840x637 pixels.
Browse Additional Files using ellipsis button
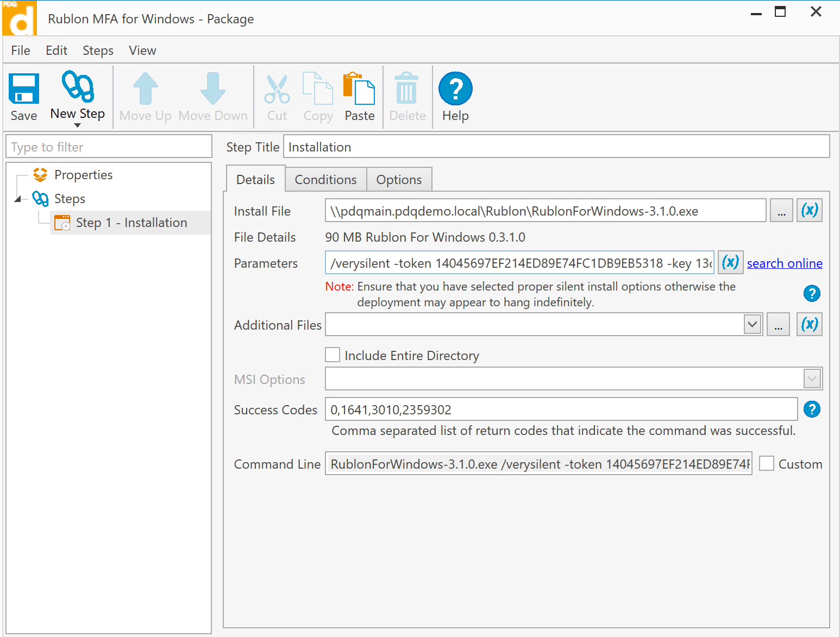pyautogui.click(x=778, y=325)
